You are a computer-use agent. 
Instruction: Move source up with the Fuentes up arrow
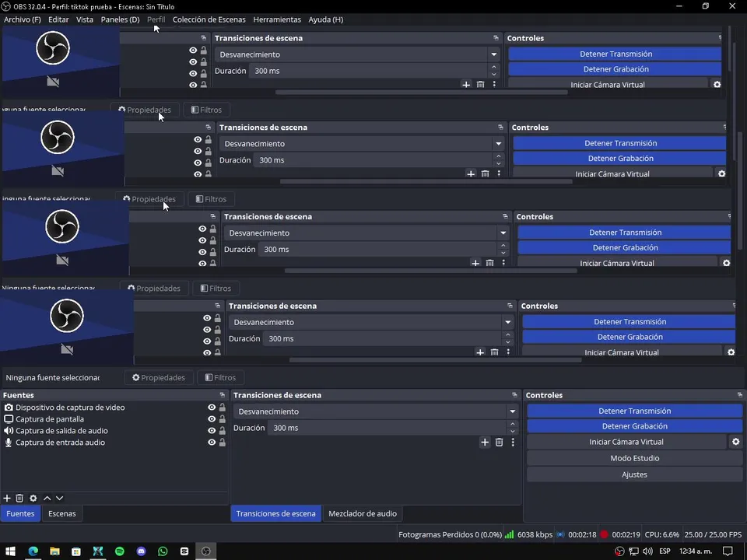(x=47, y=498)
